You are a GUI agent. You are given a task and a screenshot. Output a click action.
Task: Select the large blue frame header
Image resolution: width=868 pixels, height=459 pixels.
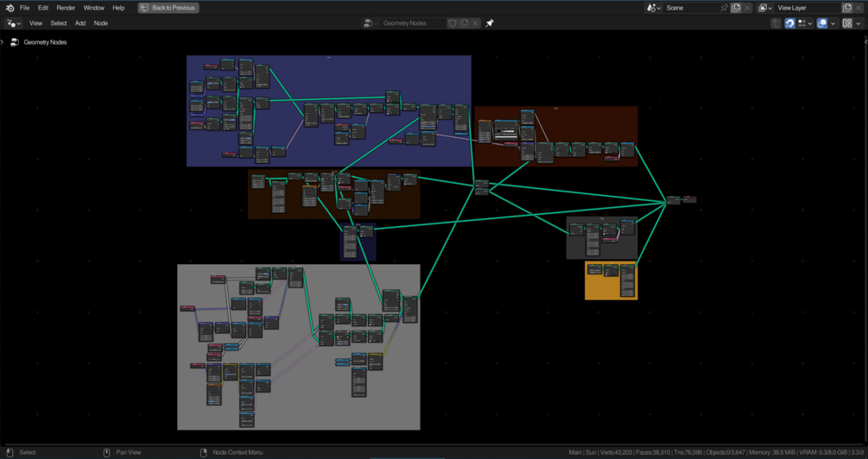[329, 57]
